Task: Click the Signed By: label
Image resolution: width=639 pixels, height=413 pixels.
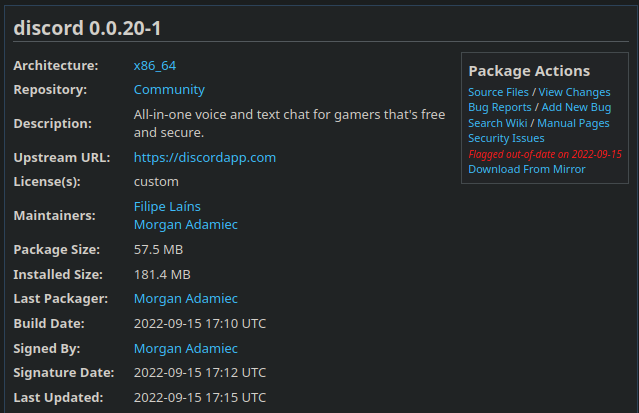Action: tap(47, 349)
